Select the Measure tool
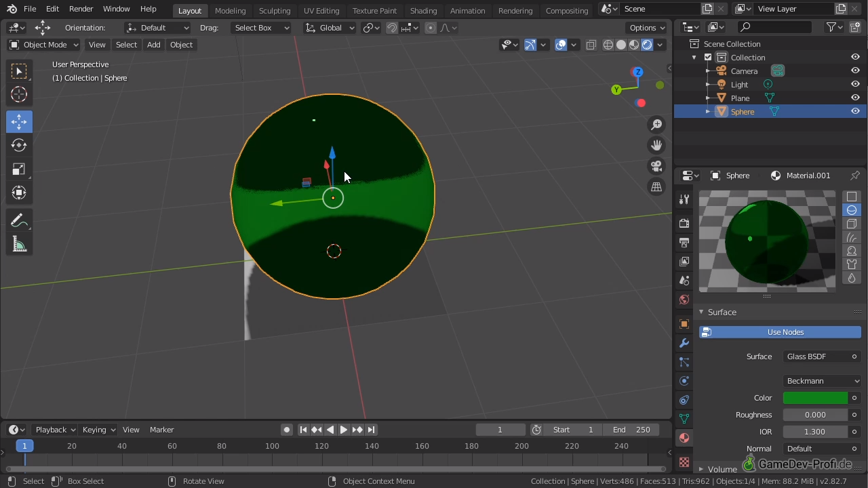Screen dimensions: 868x488 [x=19, y=245]
